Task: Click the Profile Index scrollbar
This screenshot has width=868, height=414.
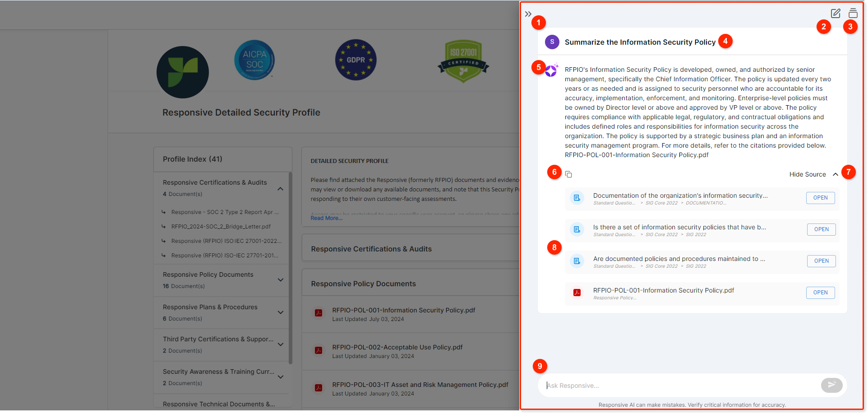Action: (291, 268)
